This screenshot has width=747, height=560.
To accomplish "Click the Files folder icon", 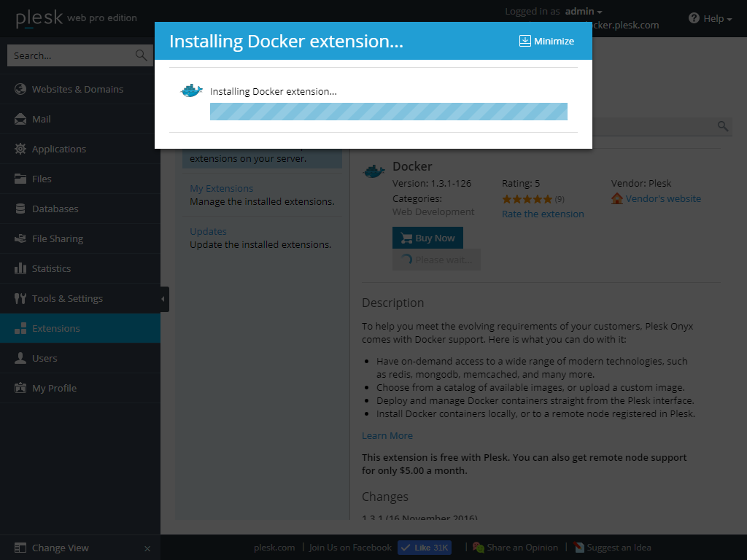I will point(20,179).
